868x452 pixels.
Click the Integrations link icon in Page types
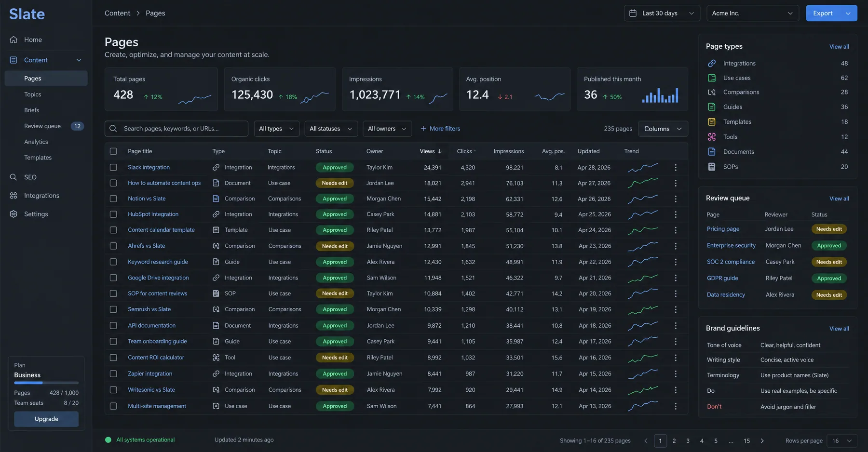tap(712, 63)
